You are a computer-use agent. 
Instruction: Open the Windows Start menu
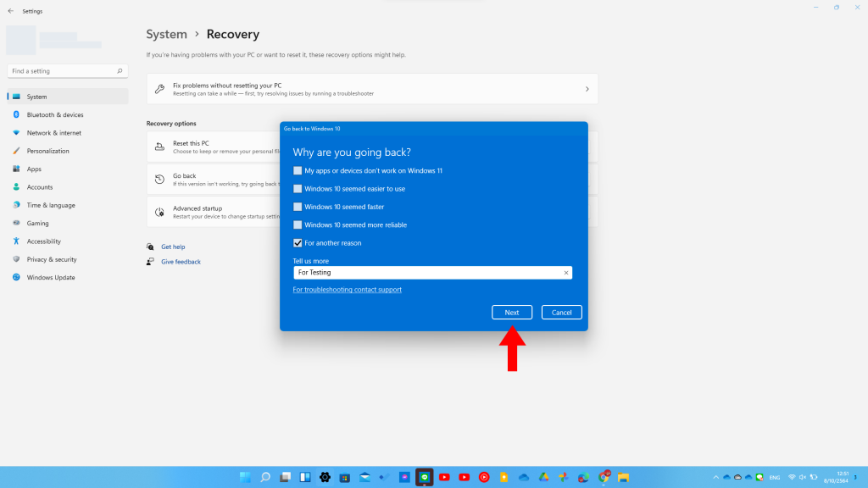(245, 477)
